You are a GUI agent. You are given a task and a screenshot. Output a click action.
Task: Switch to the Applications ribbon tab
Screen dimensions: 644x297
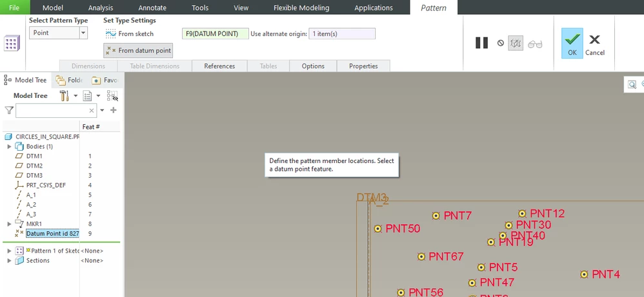click(x=374, y=7)
